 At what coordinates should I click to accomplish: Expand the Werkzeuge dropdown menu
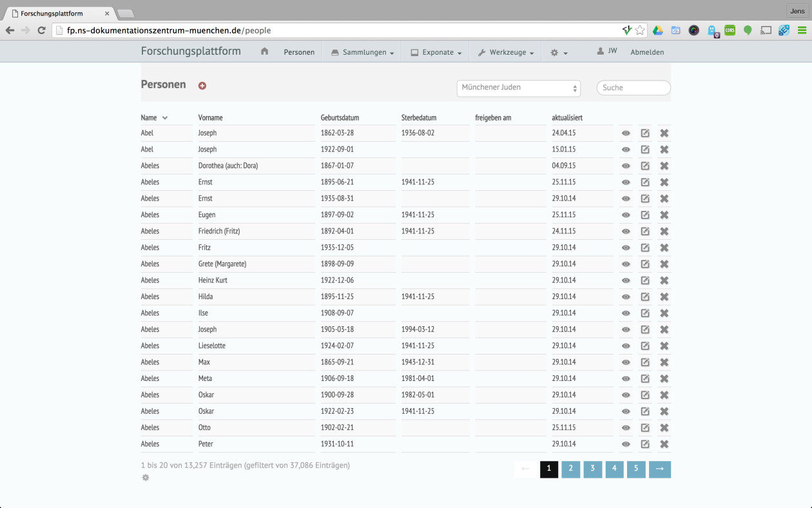pos(506,52)
